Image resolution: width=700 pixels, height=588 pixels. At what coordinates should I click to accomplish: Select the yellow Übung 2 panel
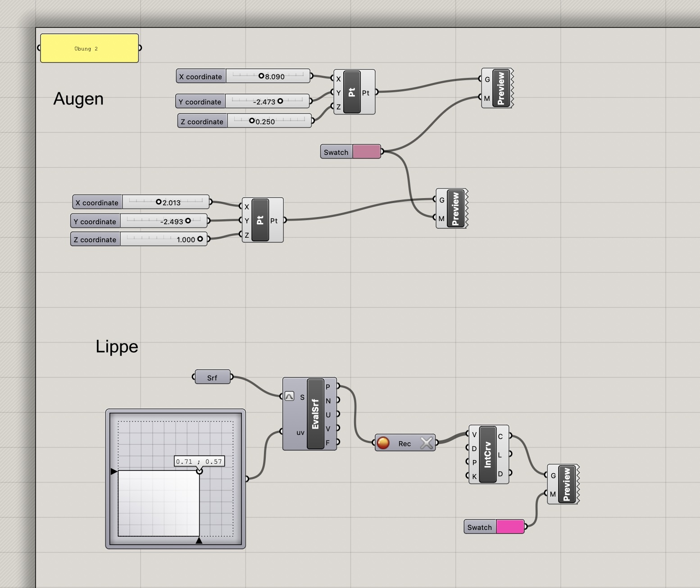point(89,48)
